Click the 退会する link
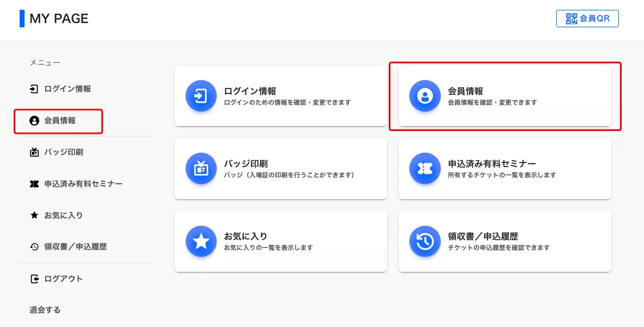This screenshot has width=644, height=327. pos(45,310)
